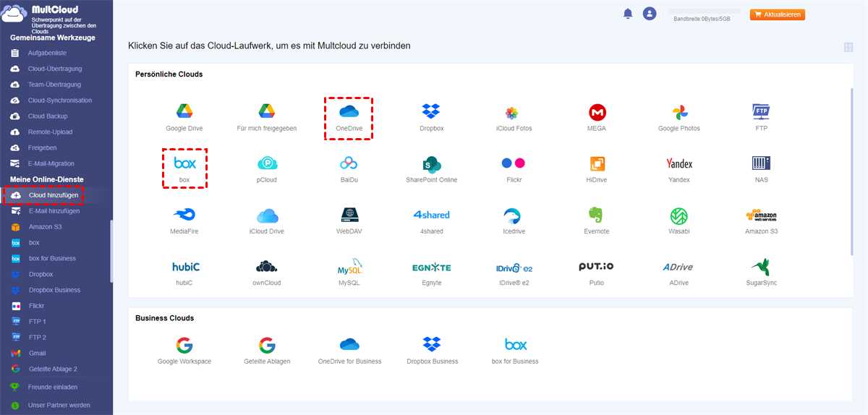Add the HiDrive cloud
Screen dimensions: 868x415
(x=597, y=169)
